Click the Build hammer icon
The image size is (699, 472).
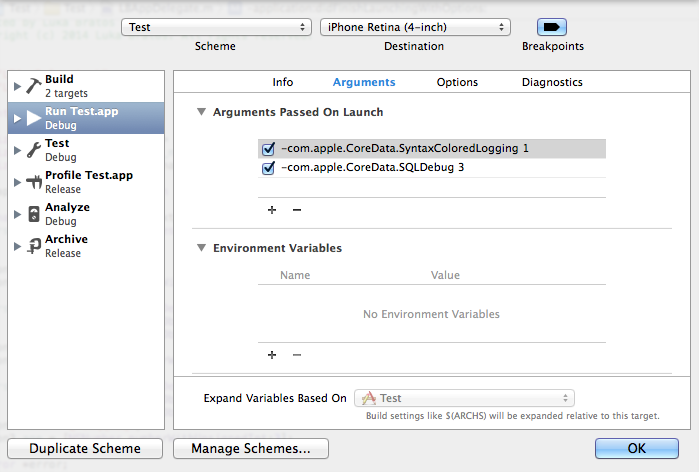tap(33, 86)
